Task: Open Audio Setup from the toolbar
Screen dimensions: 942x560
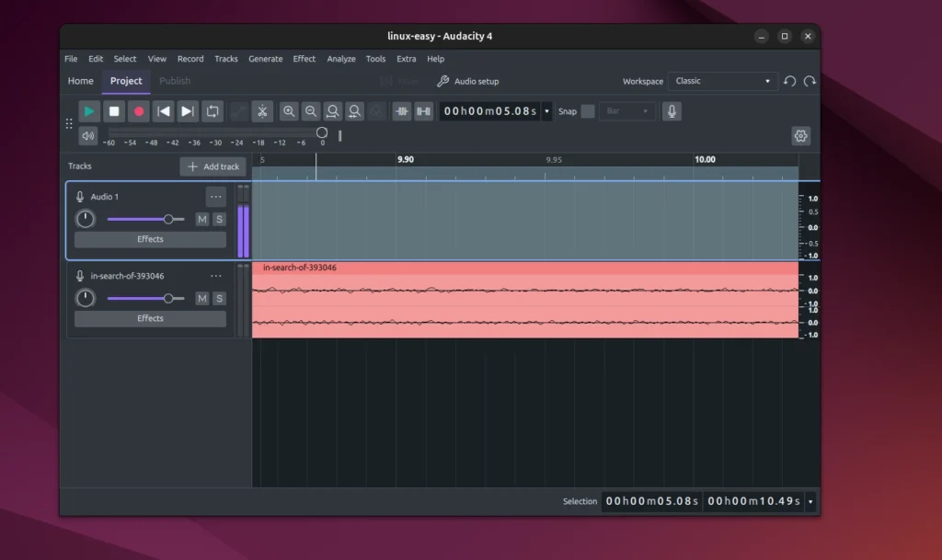Action: coord(468,81)
